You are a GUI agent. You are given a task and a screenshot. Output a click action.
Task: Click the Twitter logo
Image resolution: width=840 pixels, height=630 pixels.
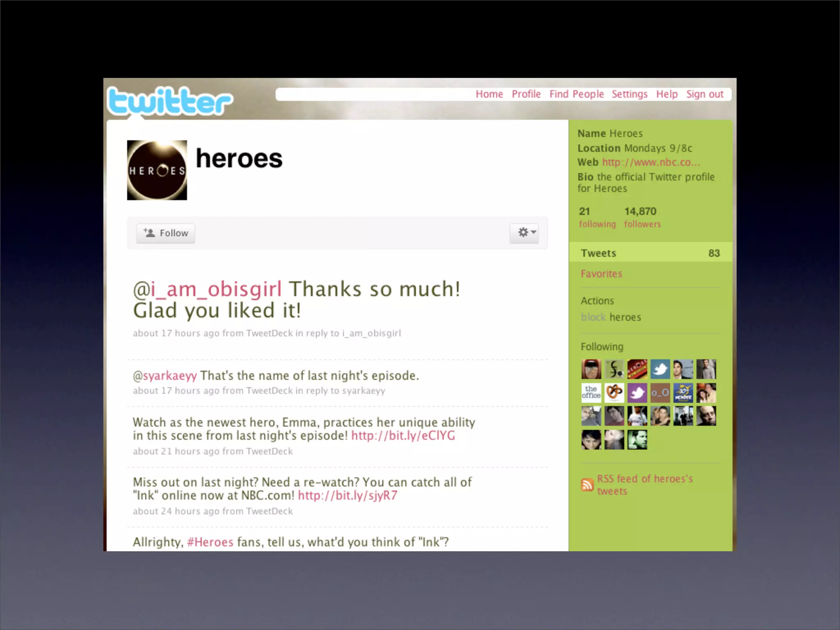click(x=170, y=101)
